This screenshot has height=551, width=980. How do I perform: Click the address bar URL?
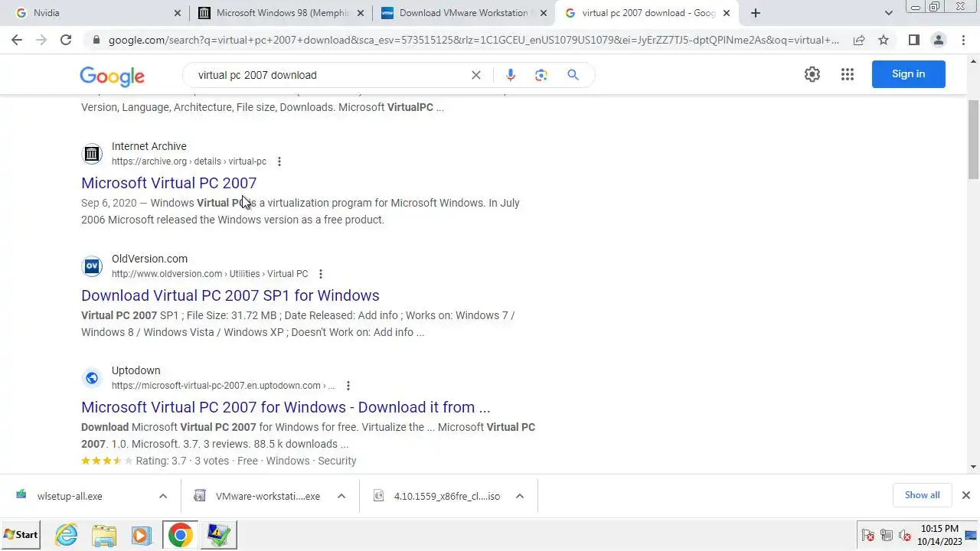coord(473,40)
